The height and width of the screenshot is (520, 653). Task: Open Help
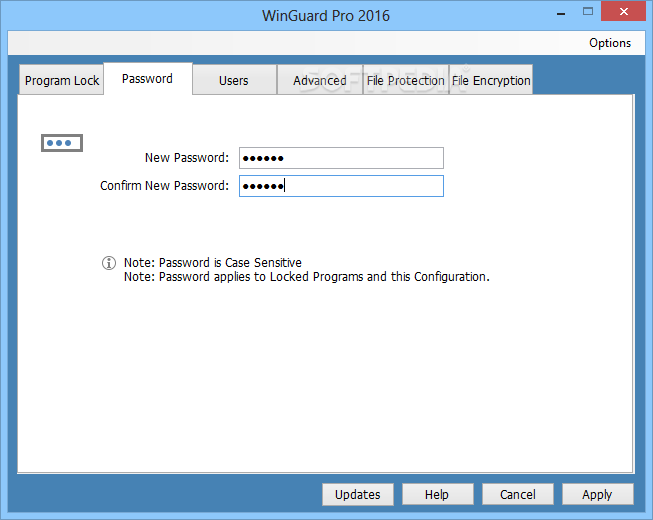(437, 494)
